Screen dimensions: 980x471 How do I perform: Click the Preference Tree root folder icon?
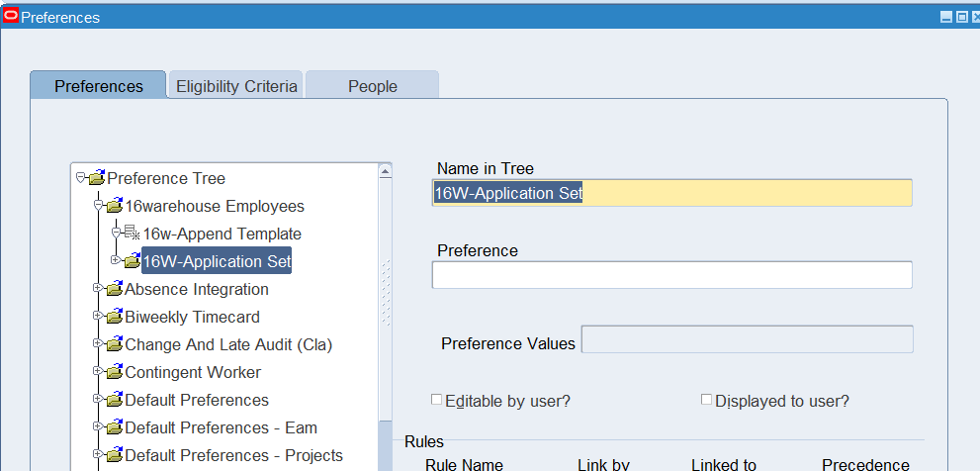pyautogui.click(x=96, y=179)
